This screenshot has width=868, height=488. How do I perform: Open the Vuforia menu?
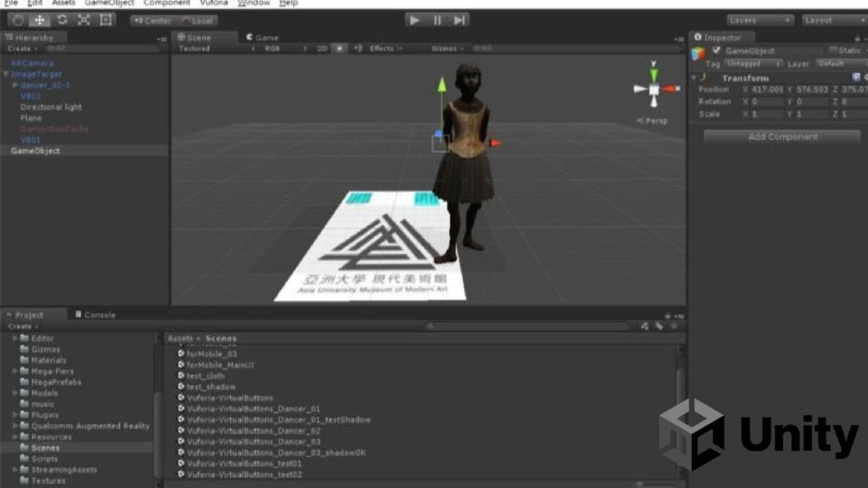214,3
